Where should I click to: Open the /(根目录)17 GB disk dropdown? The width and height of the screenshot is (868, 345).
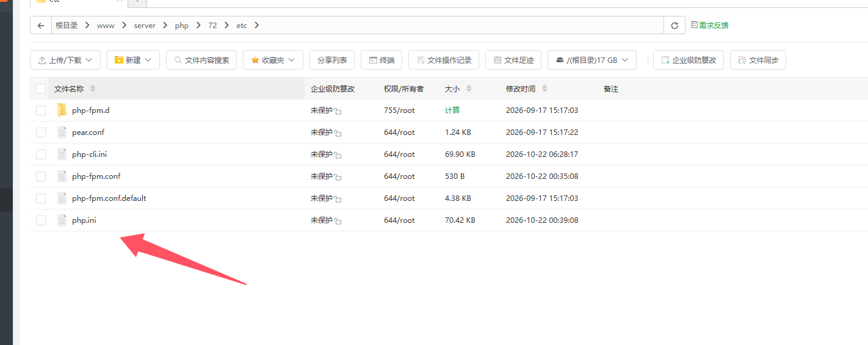click(x=592, y=60)
